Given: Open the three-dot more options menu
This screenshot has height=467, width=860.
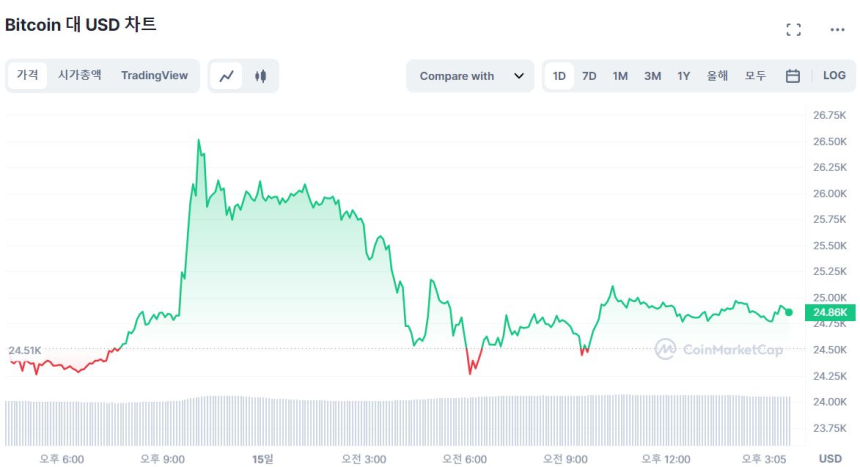Looking at the screenshot, I should 837,30.
